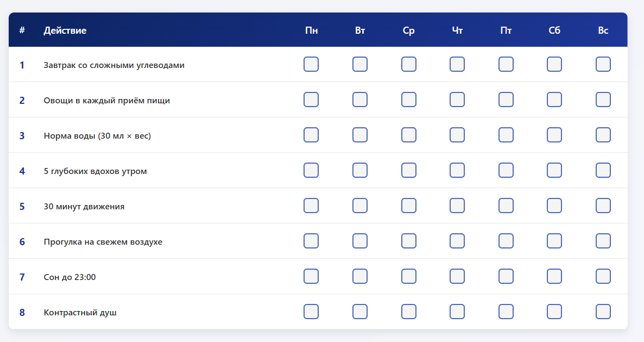Check Thursday for Завтрак со сложными углеводами
644x342 pixels.
coord(457,64)
